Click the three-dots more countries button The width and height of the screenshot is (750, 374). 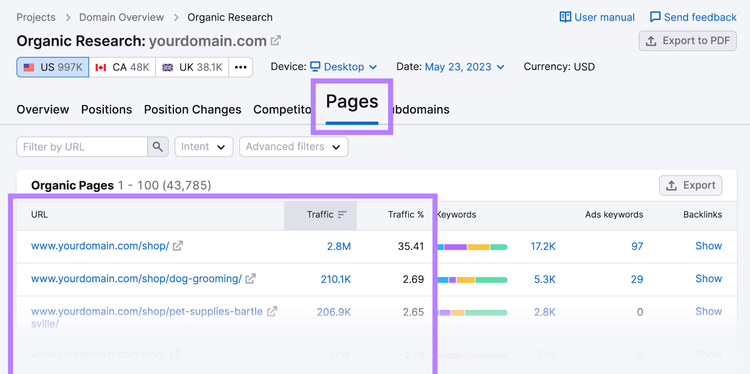241,67
